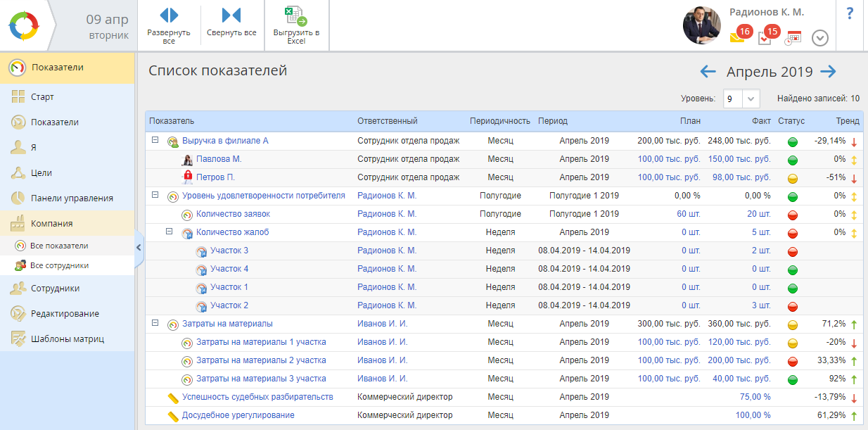Open the tasks icon with badge 15
Image resolution: width=868 pixels, height=430 pixels.
click(765, 37)
